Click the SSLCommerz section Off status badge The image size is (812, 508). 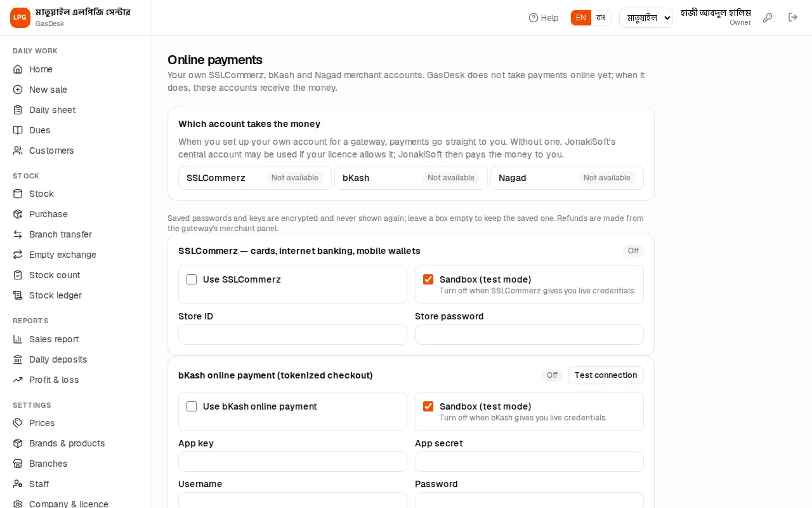coord(633,251)
